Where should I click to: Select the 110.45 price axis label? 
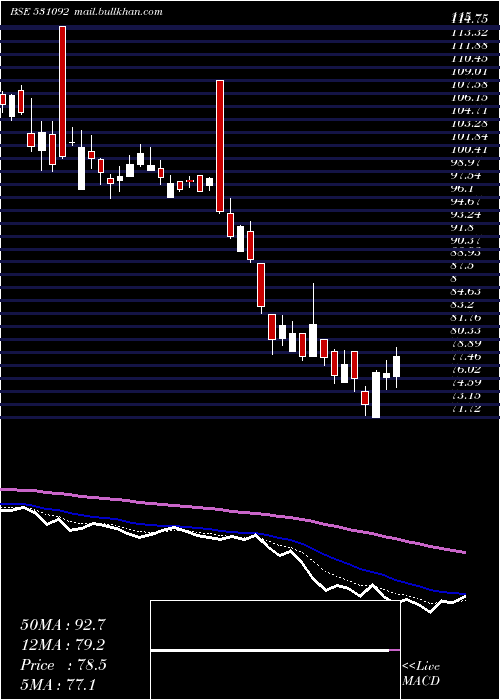pyautogui.click(x=467, y=58)
